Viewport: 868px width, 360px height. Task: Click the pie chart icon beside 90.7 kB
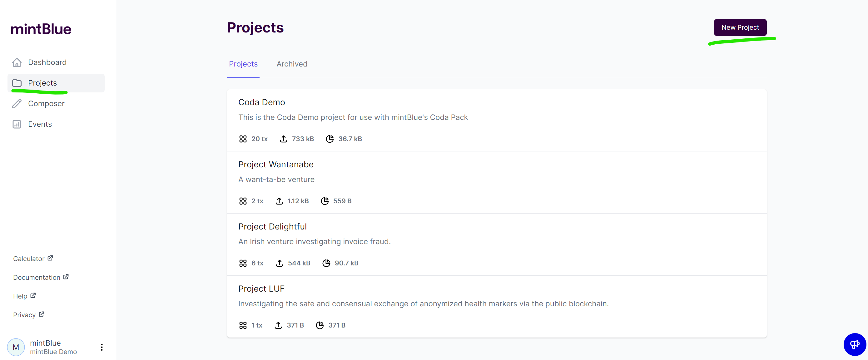[326, 263]
